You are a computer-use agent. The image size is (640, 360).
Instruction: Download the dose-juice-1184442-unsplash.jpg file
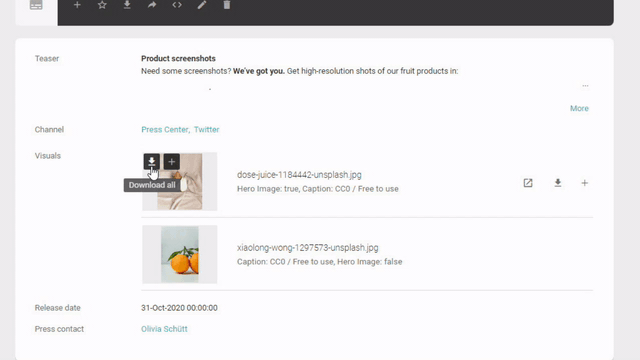coord(558,183)
